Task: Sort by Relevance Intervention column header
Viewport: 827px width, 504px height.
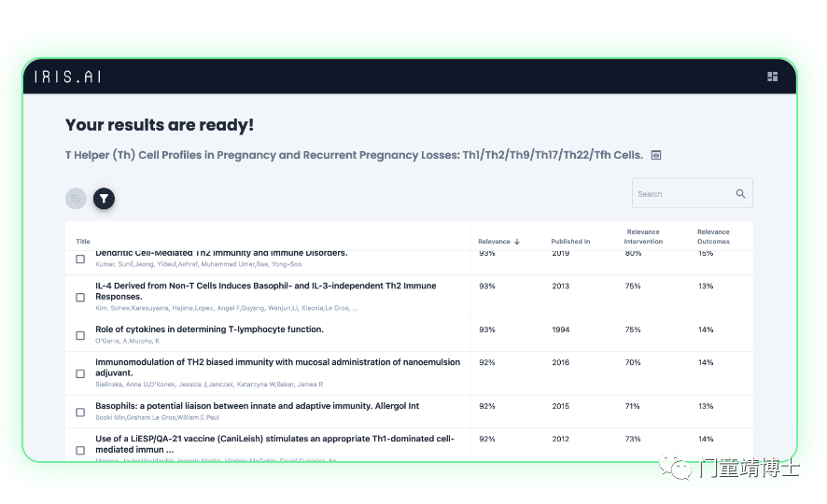Action: 643,237
